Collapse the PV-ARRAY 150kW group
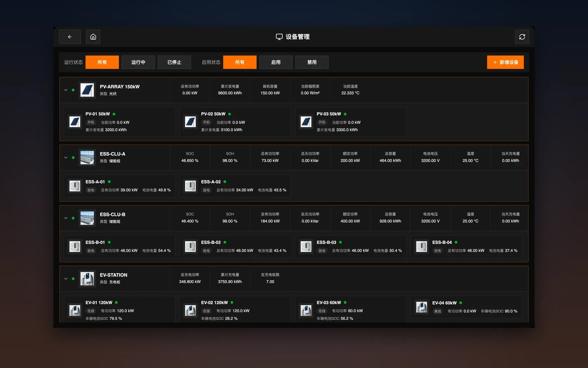The image size is (588, 368). click(66, 90)
